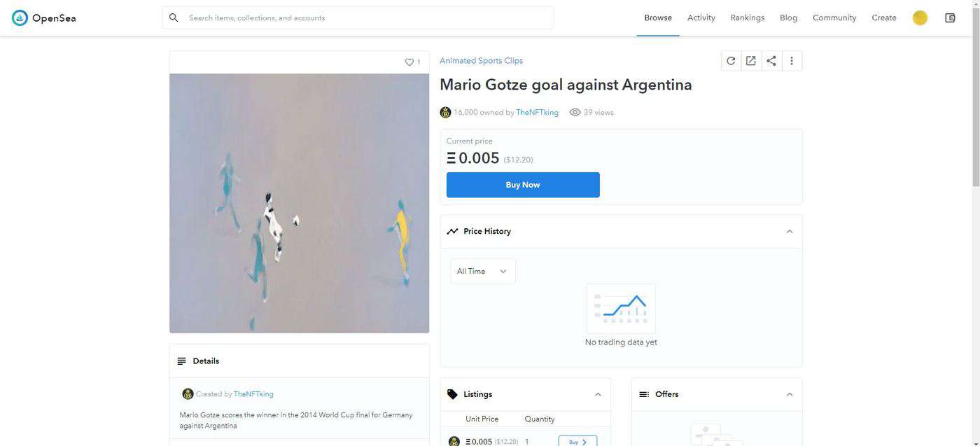Open the three-dot more options menu
Viewport: 980px width, 446px height.
[792, 61]
